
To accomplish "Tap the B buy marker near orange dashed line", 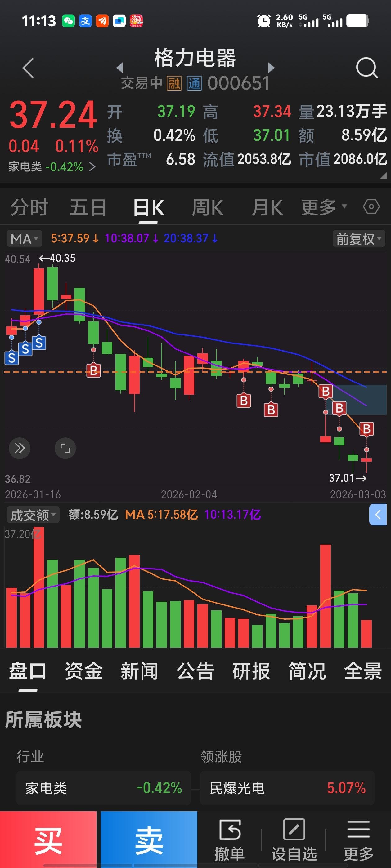I will (93, 370).
